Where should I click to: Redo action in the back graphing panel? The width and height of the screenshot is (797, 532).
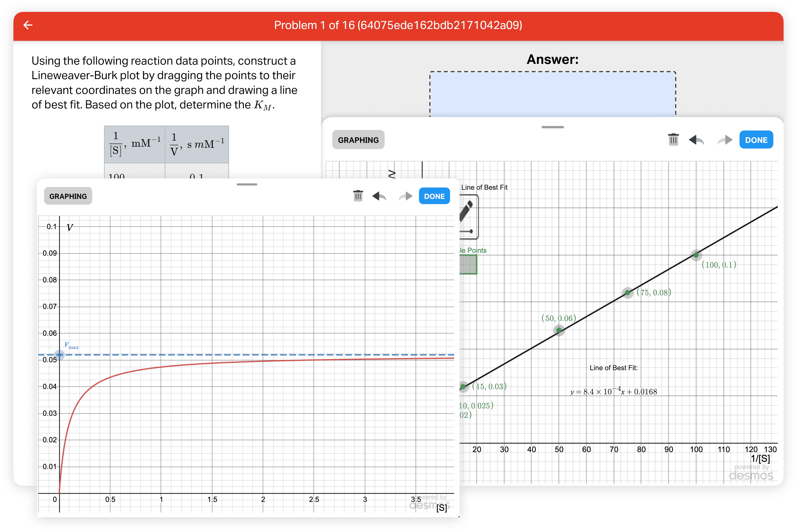725,140
